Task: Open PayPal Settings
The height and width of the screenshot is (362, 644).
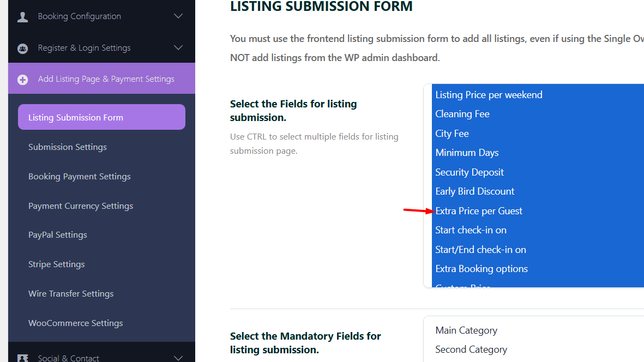Action: coord(58,235)
